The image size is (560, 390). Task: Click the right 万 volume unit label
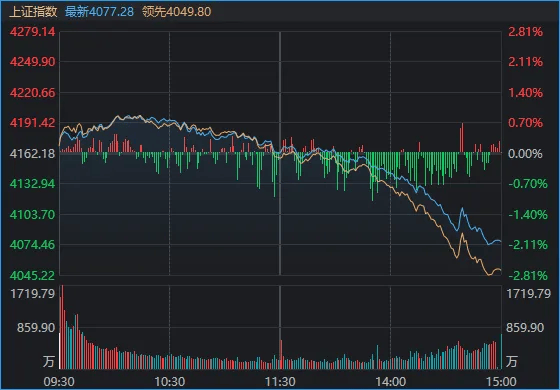pos(511,361)
